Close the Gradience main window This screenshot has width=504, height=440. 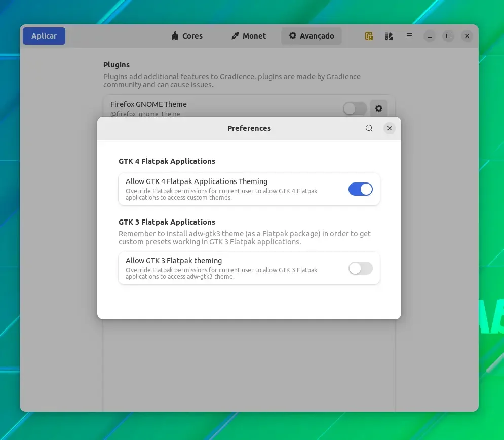point(467,36)
